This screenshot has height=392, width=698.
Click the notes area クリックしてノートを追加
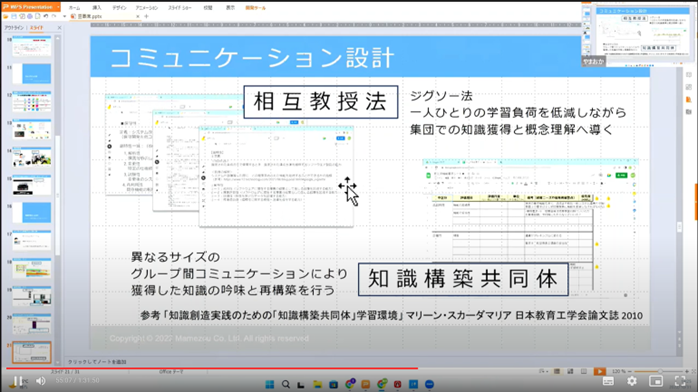[97, 362]
